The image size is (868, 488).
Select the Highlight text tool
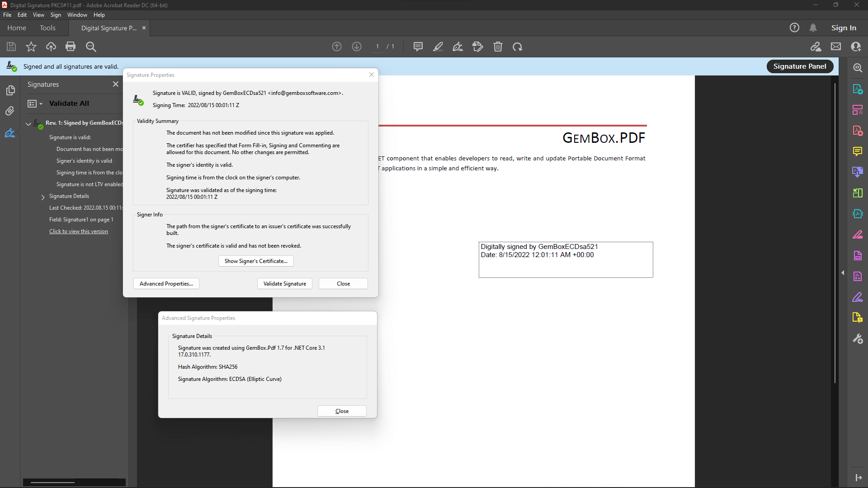[439, 47]
